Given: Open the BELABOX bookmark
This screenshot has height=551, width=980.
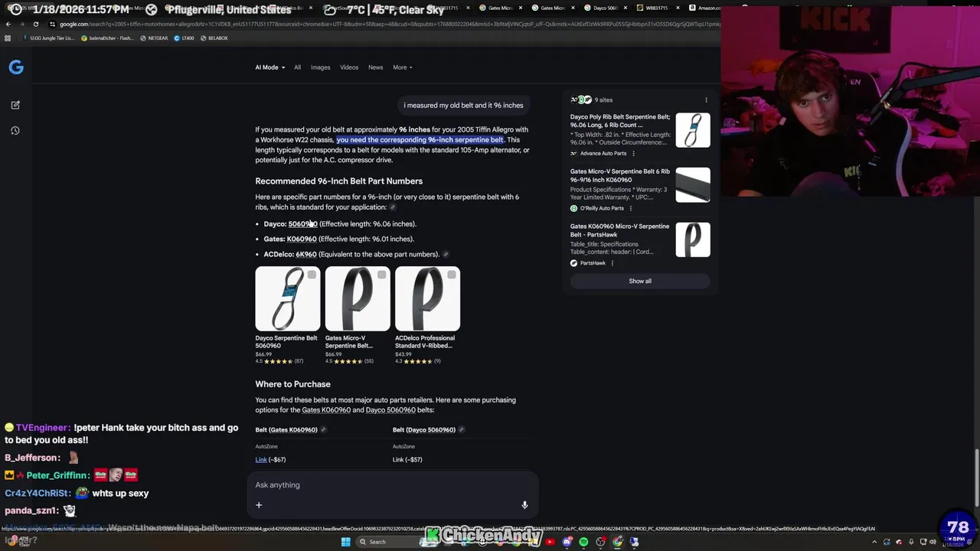Looking at the screenshot, I should pos(214,38).
